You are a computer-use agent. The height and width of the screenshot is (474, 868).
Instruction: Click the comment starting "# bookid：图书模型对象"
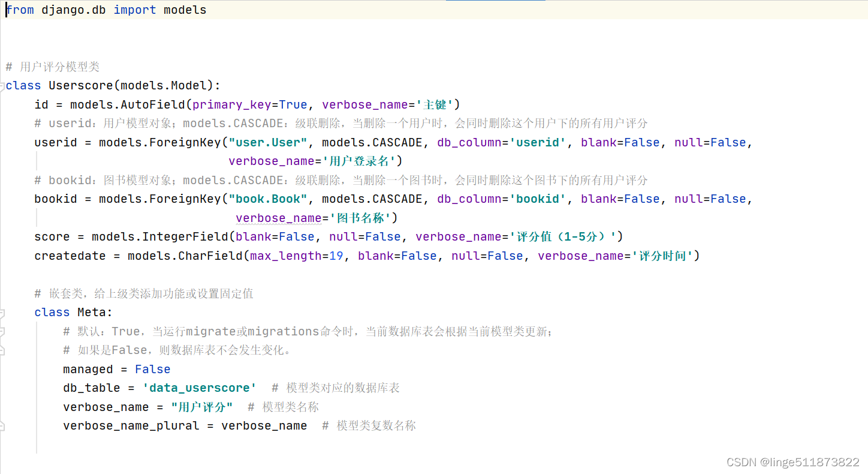coord(341,180)
